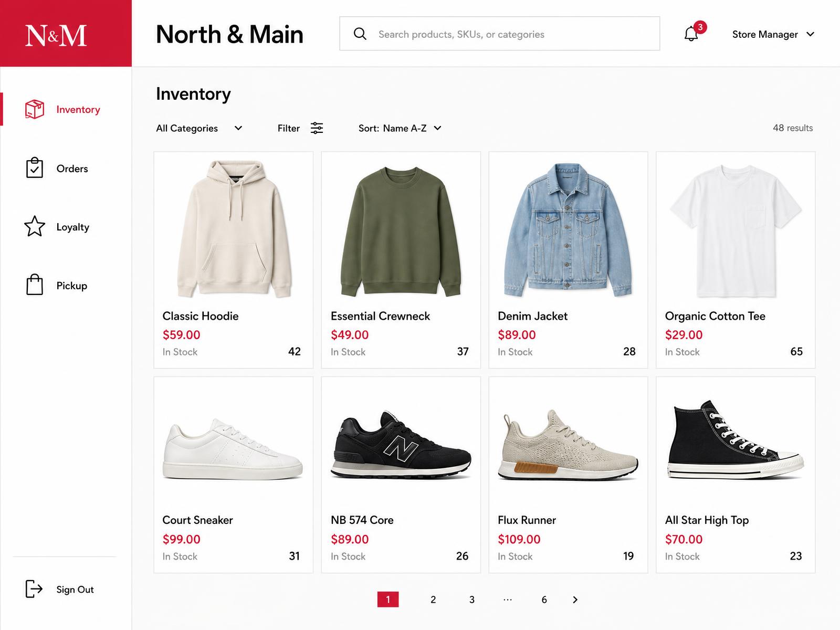The width and height of the screenshot is (840, 630).
Task: Click the Inventory page heading
Action: pyautogui.click(x=193, y=94)
